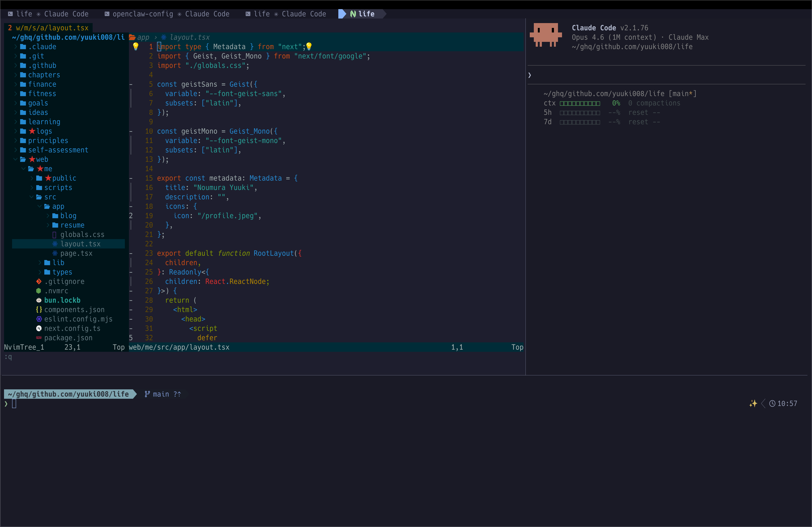Click the braces icon beside components.json

point(39,310)
